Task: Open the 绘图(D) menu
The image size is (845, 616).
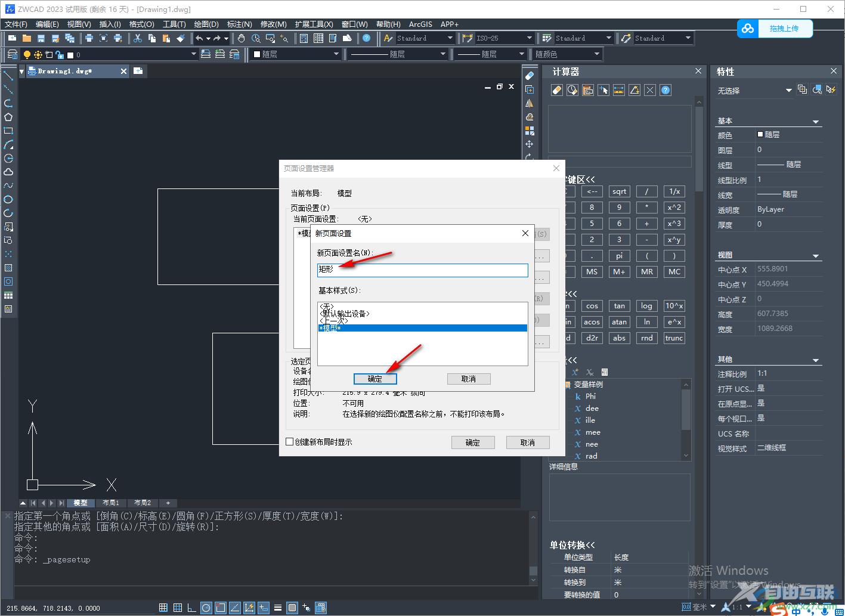Action: tap(206, 24)
